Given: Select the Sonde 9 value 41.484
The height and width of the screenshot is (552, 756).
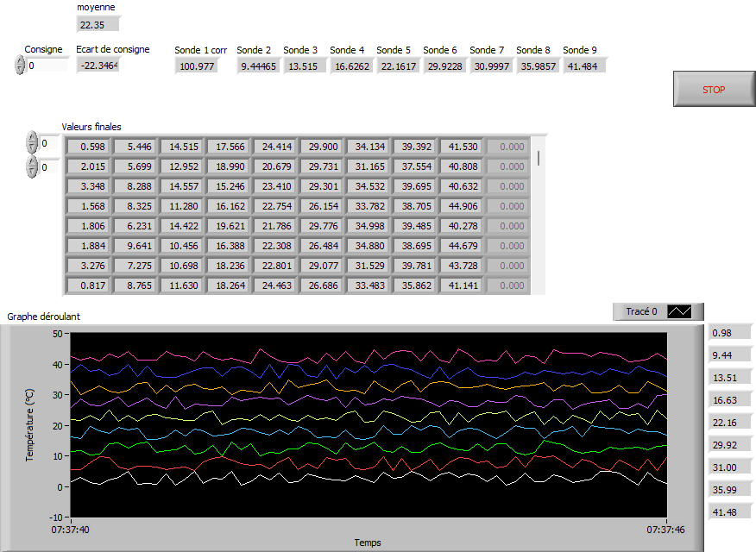Looking at the screenshot, I should (584, 66).
